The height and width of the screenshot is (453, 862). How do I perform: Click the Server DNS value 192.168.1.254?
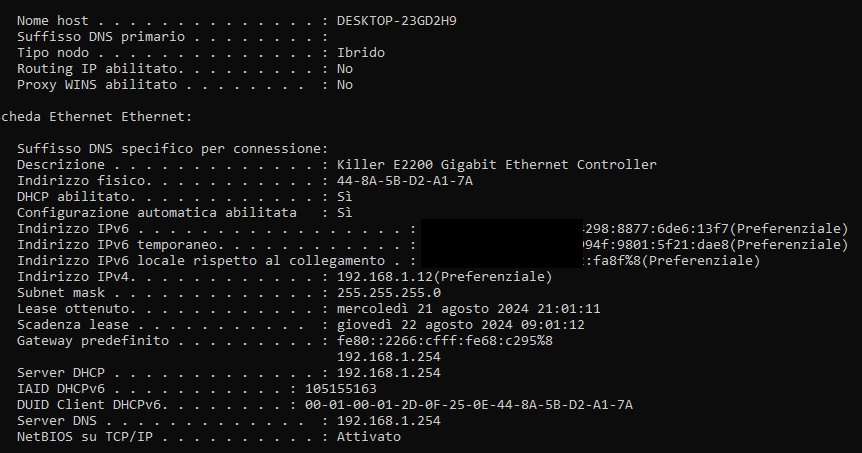coord(389,421)
